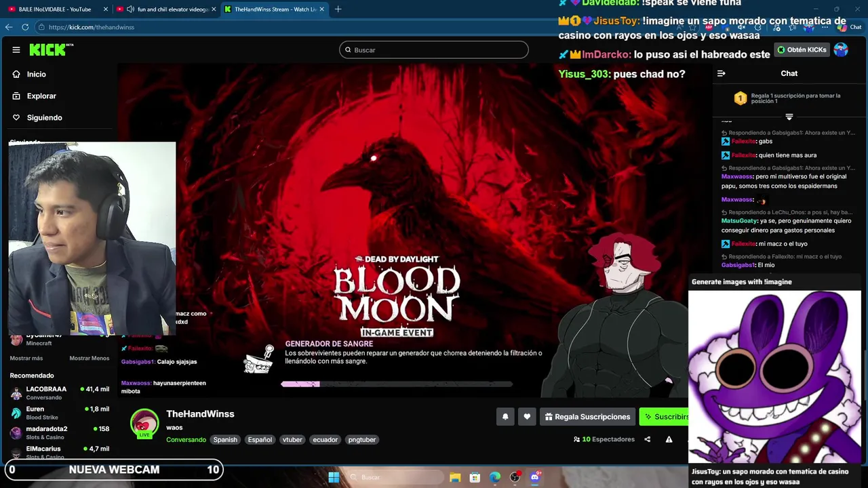Viewport: 868px width, 488px height.
Task: Click Gabsigabs1 username in chat panel
Action: (738, 265)
